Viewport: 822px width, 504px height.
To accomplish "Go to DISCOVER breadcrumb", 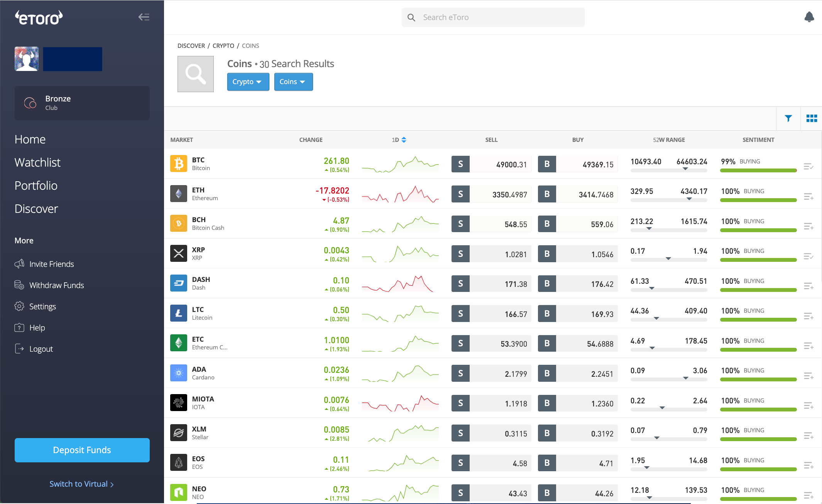I will (x=191, y=46).
